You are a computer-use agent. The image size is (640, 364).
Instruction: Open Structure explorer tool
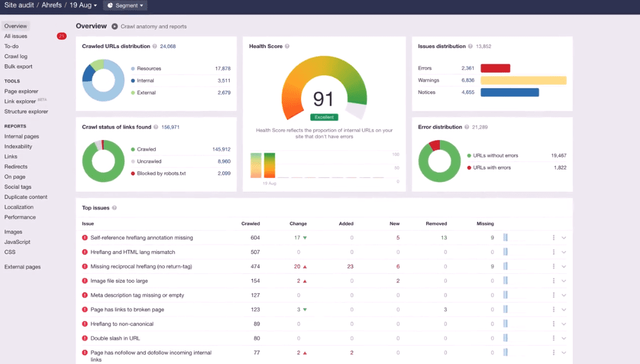26,112
